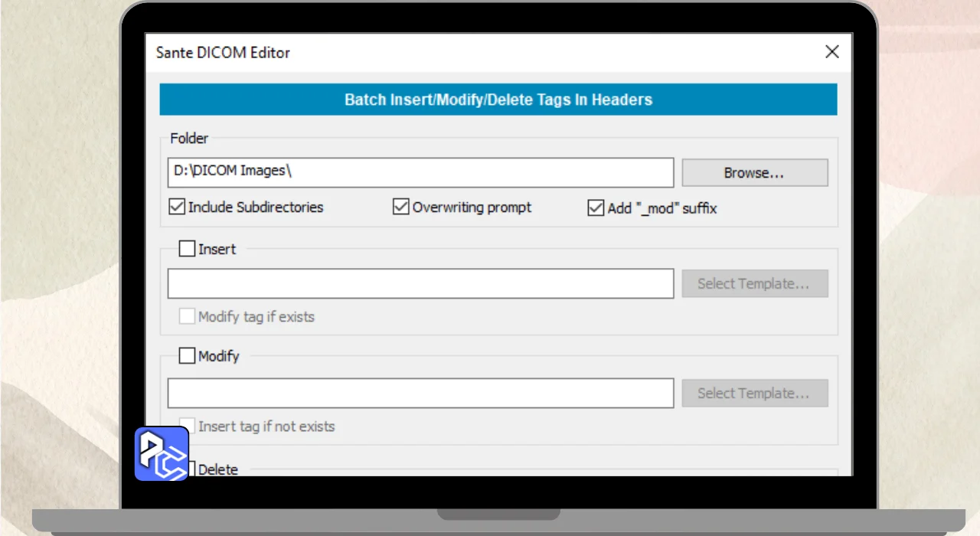This screenshot has height=536, width=980.
Task: Click the Insert section's Select Template button
Action: pos(755,283)
